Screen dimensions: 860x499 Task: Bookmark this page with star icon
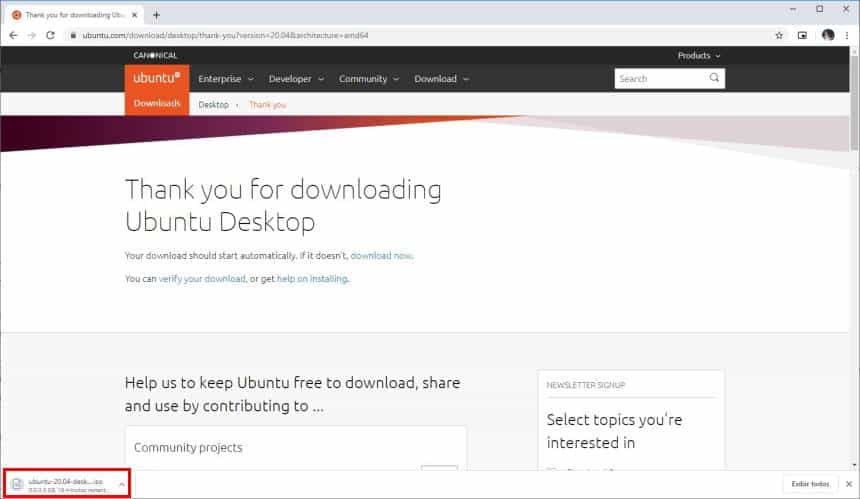tap(779, 35)
